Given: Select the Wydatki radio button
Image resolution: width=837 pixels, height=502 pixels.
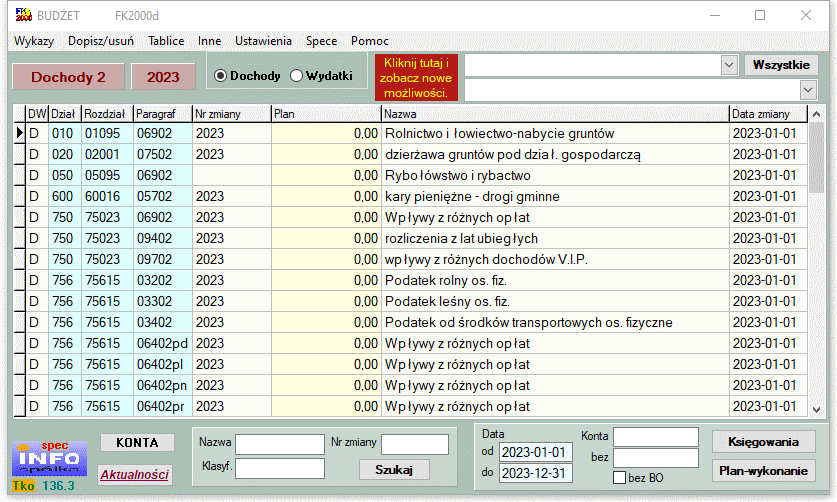Looking at the screenshot, I should (x=296, y=76).
